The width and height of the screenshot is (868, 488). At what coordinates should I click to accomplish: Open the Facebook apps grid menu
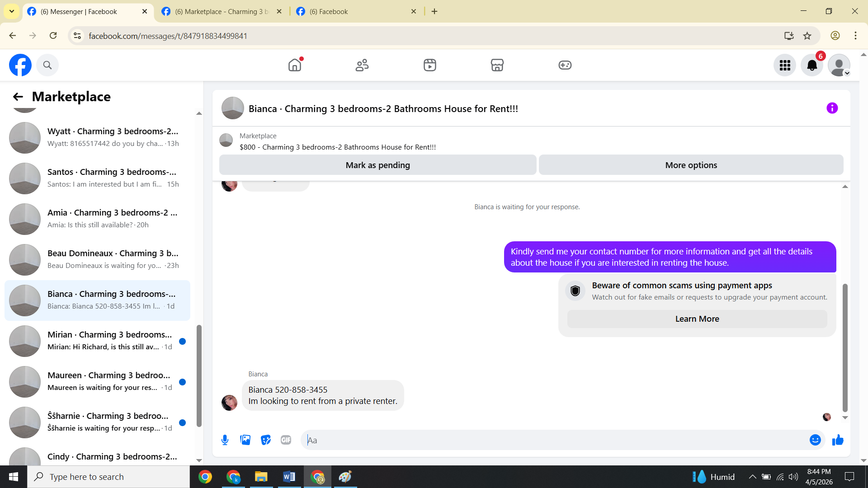click(x=785, y=66)
